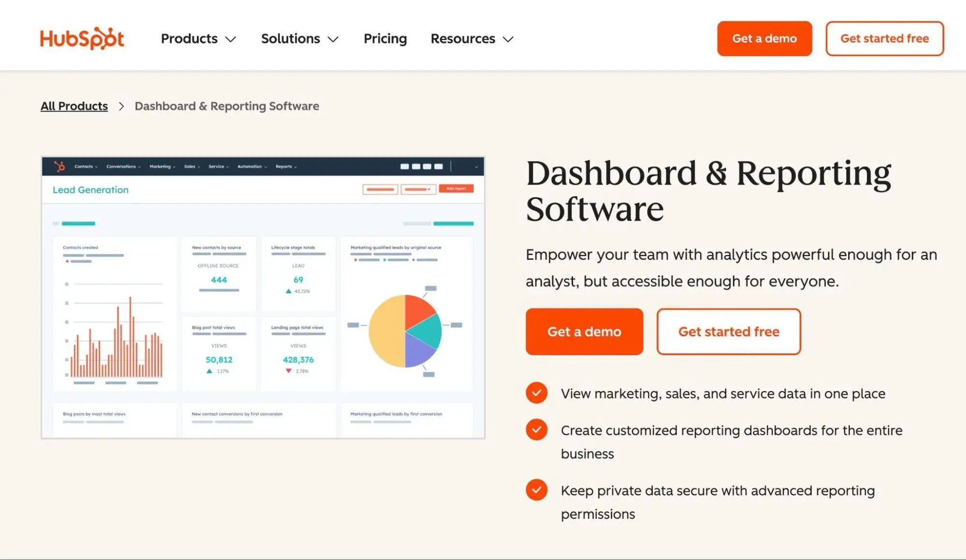Expand the Resources menu chevron
Screen dimensions: 966x560
point(508,39)
